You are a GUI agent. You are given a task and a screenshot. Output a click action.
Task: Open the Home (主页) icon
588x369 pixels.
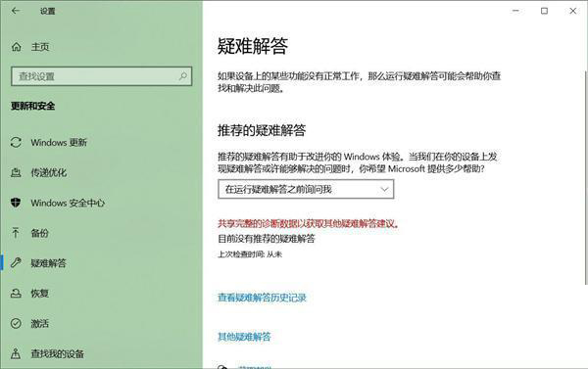[x=16, y=47]
